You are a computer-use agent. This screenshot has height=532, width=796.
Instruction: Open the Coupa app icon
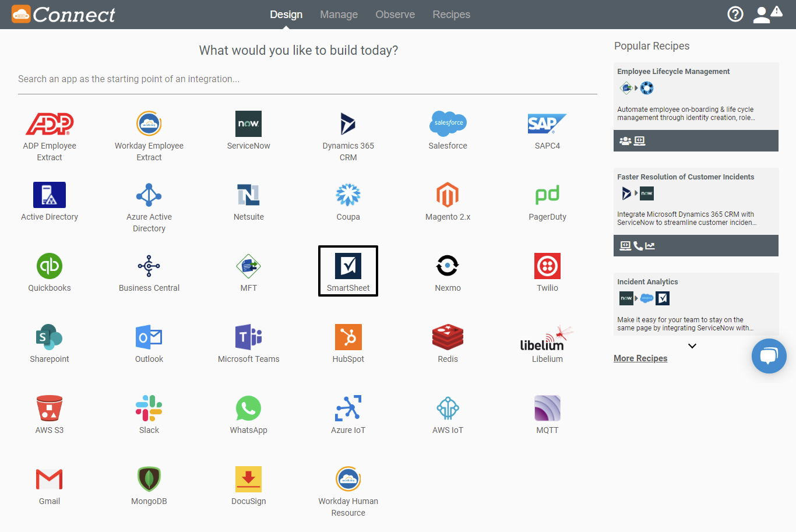point(348,195)
